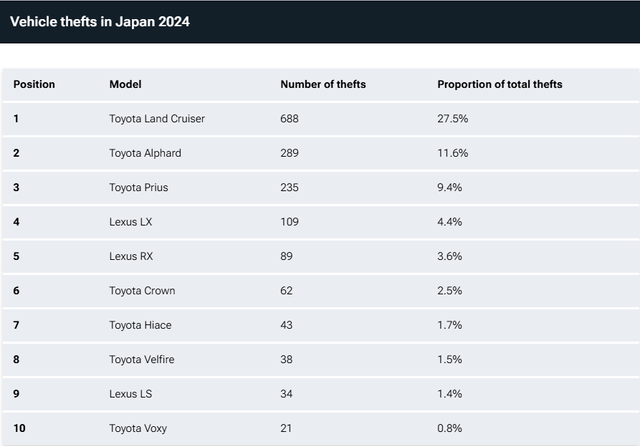Click the Lexus LX model cell

[x=131, y=222]
